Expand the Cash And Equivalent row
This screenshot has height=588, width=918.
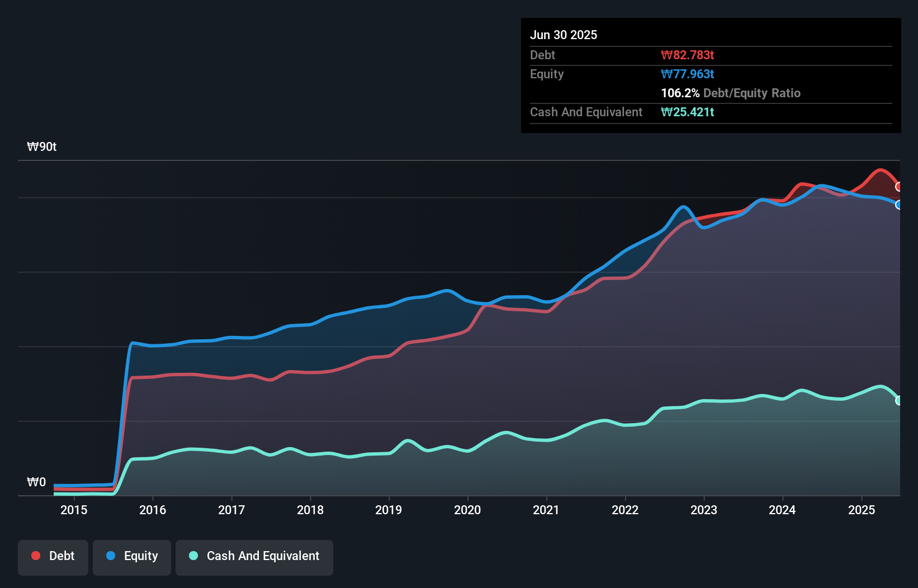pyautogui.click(x=586, y=112)
